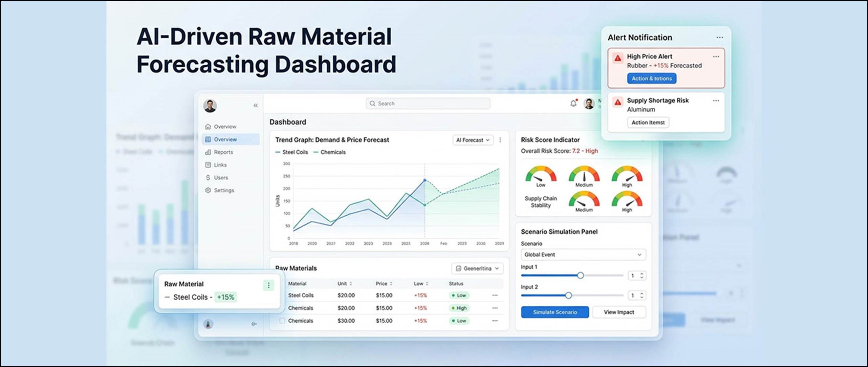Click the Chemicals legend entry
The width and height of the screenshot is (868, 367).
click(330, 152)
